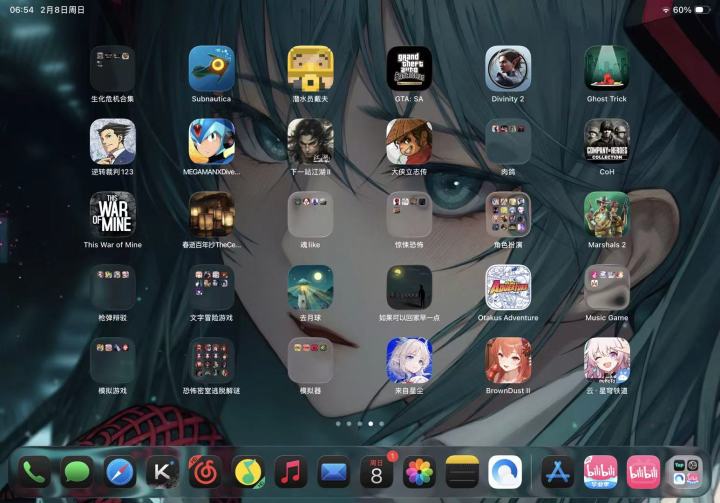Launch the Ghost Trick app
This screenshot has width=720, height=503.
click(x=607, y=68)
